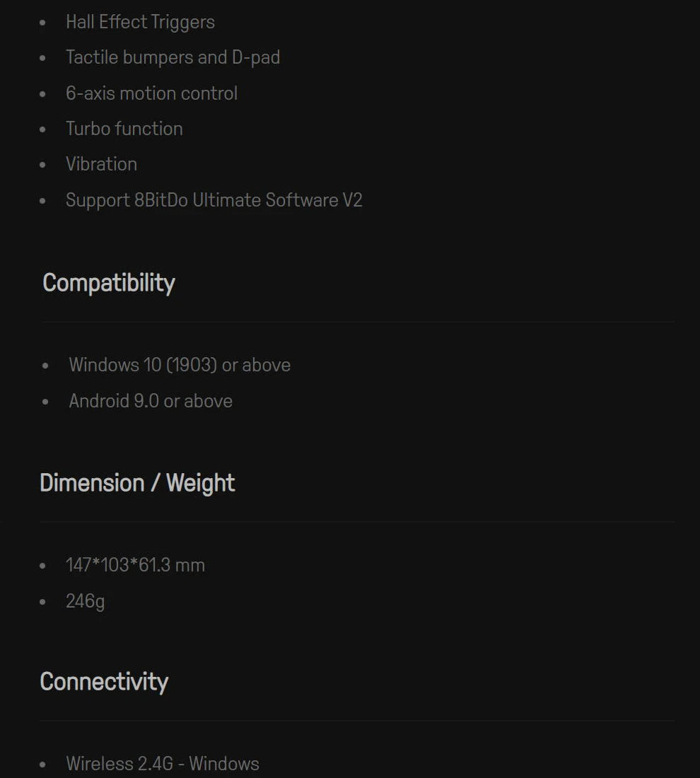700x778 pixels.
Task: Select the Tactile bumpers and D-pad line
Action: point(173,57)
